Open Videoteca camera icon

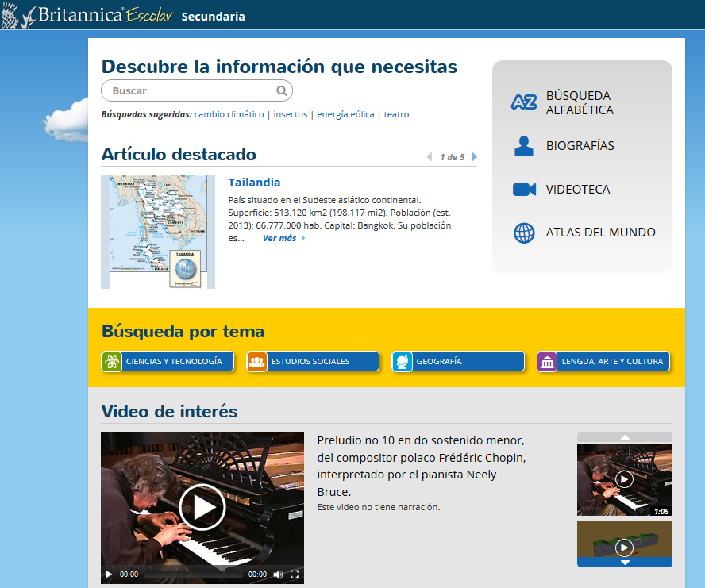(x=524, y=190)
